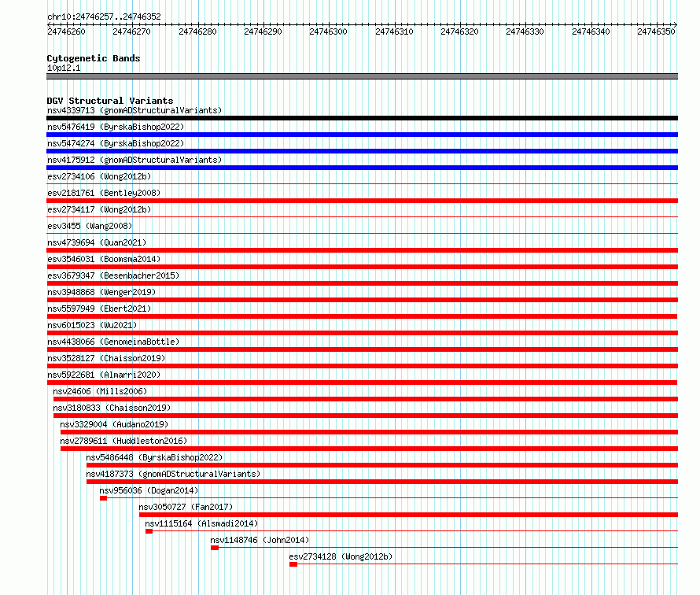Open the DGV Structural Variants track title
The height and width of the screenshot is (595, 700).
[110, 101]
